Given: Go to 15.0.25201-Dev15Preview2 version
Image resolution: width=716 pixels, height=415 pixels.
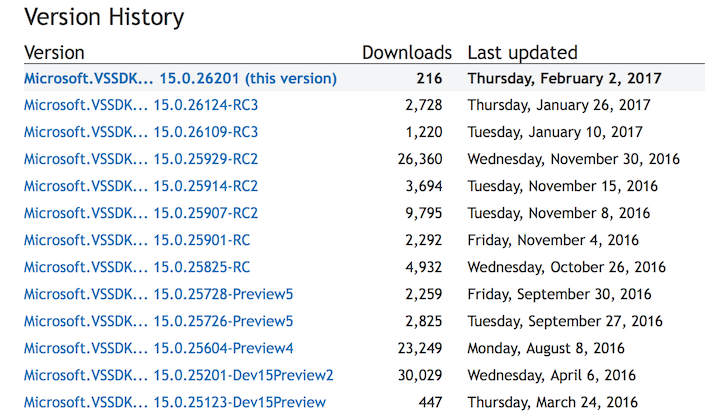Looking at the screenshot, I should click(179, 375).
